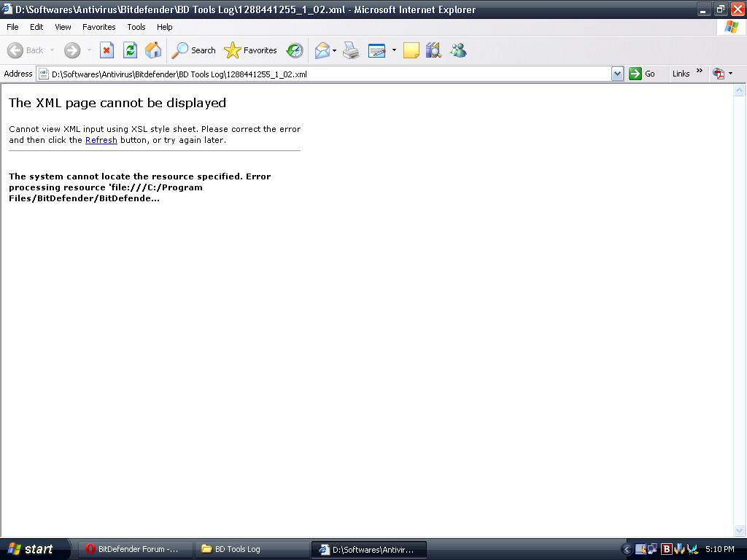Open the Favorites pane from the toolbar
Screen dimensions: 747x560
click(x=251, y=50)
